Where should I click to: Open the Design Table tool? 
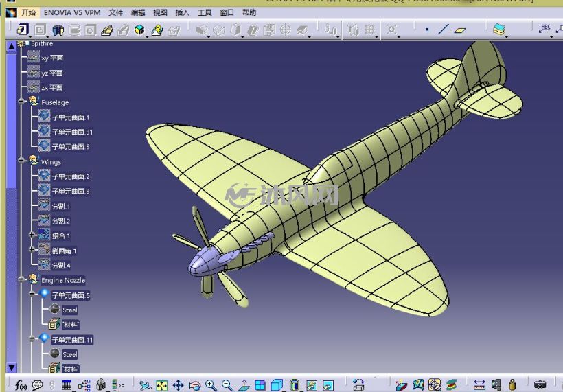[67, 385]
